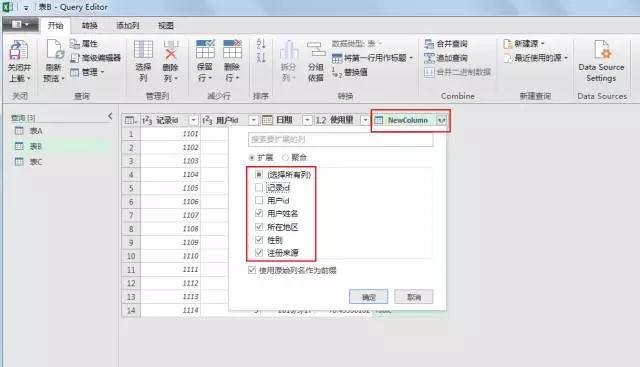Switch to the 转换 (Transform) tab
This screenshot has width=640, height=367.
tap(89, 26)
